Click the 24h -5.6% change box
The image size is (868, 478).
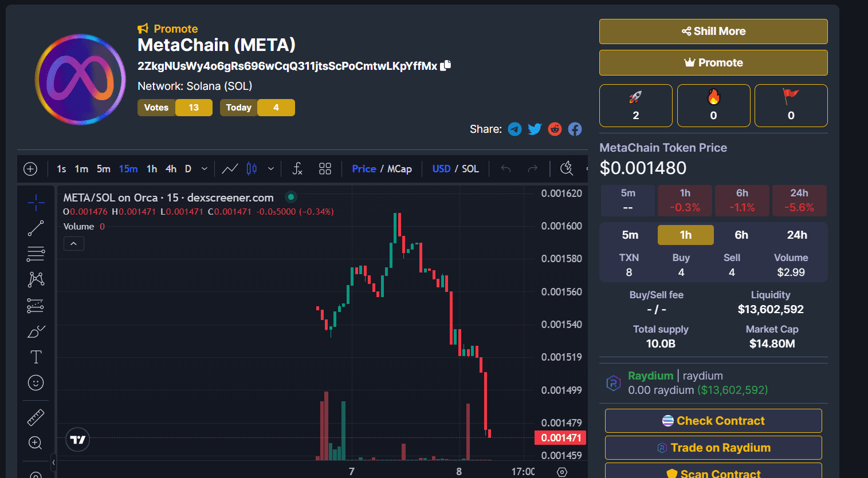pyautogui.click(x=799, y=200)
